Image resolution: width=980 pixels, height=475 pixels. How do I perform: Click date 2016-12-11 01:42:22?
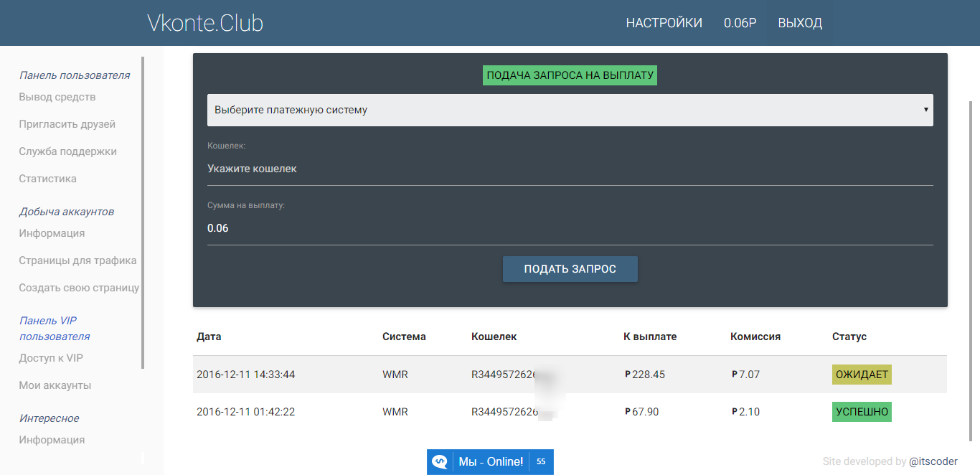[246, 412]
